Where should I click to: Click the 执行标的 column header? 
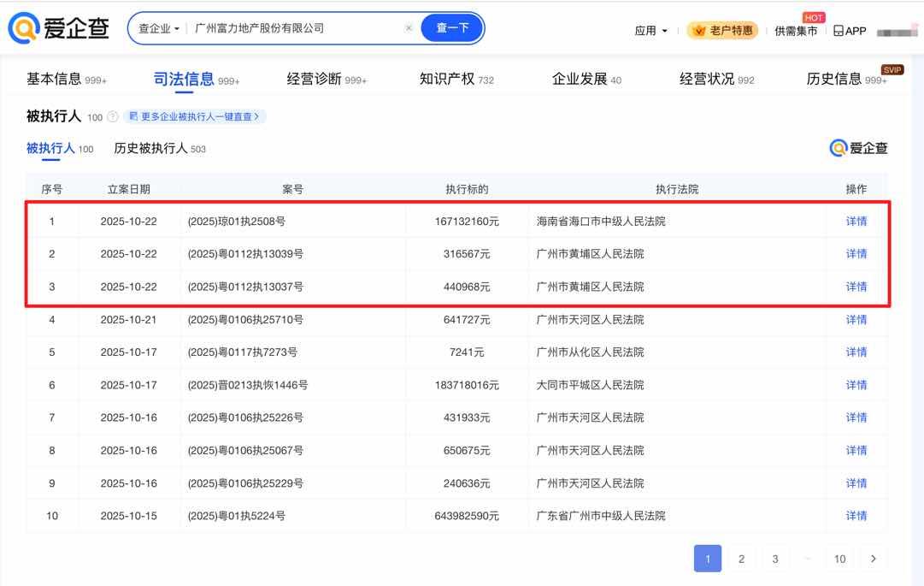pyautogui.click(x=467, y=190)
